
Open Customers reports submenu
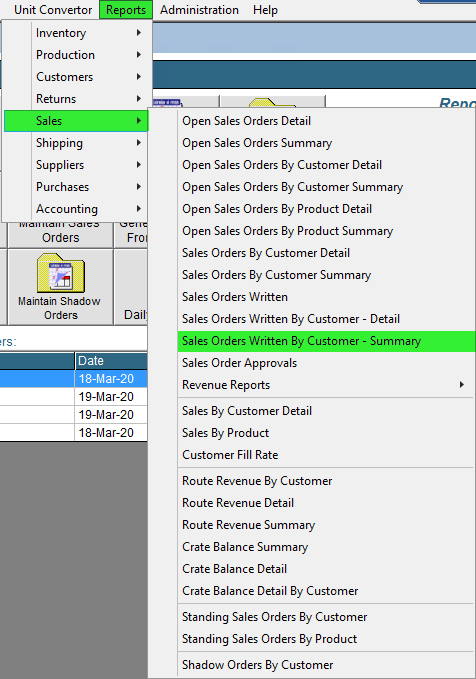pyautogui.click(x=76, y=77)
